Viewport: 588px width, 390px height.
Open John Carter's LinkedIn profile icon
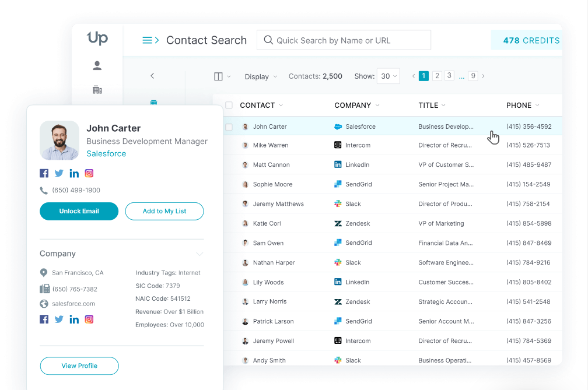74,173
